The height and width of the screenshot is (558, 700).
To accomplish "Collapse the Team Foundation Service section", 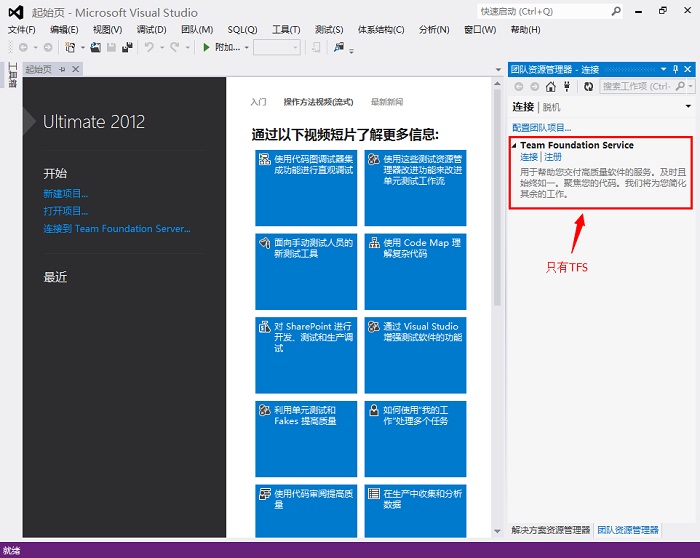I will [x=514, y=145].
